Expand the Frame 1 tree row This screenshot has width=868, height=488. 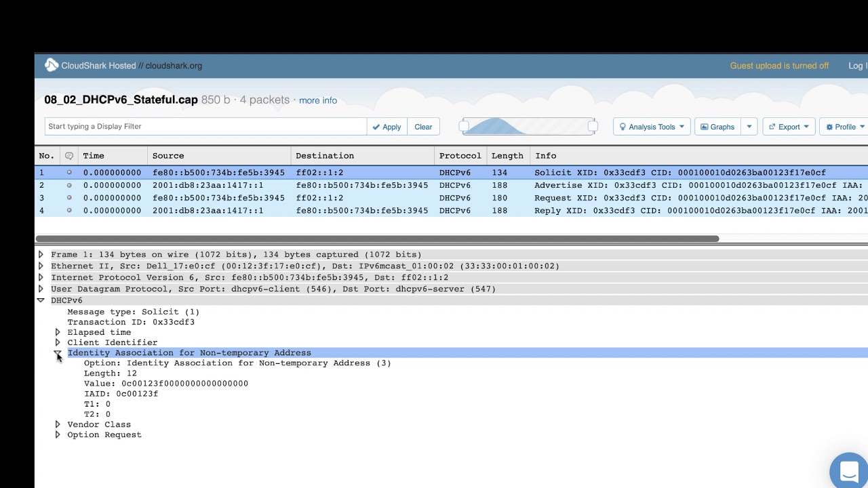click(41, 255)
